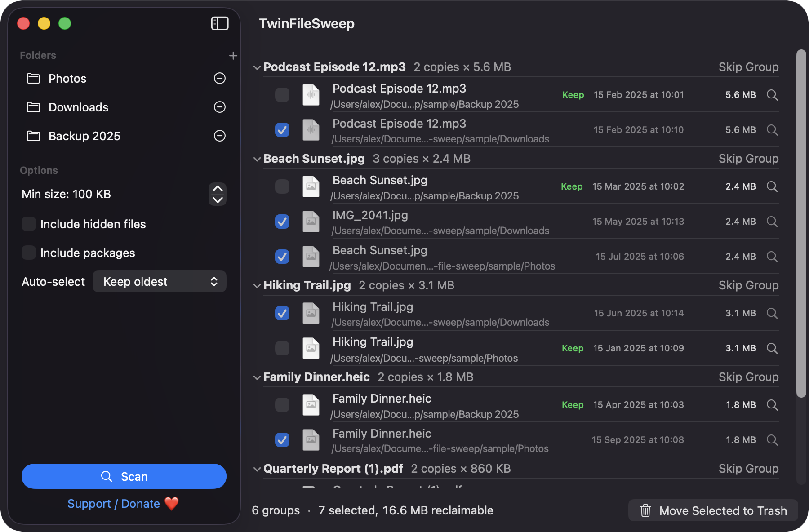
Task: Collapse the Hiking Trail.jpg group
Action: [257, 286]
